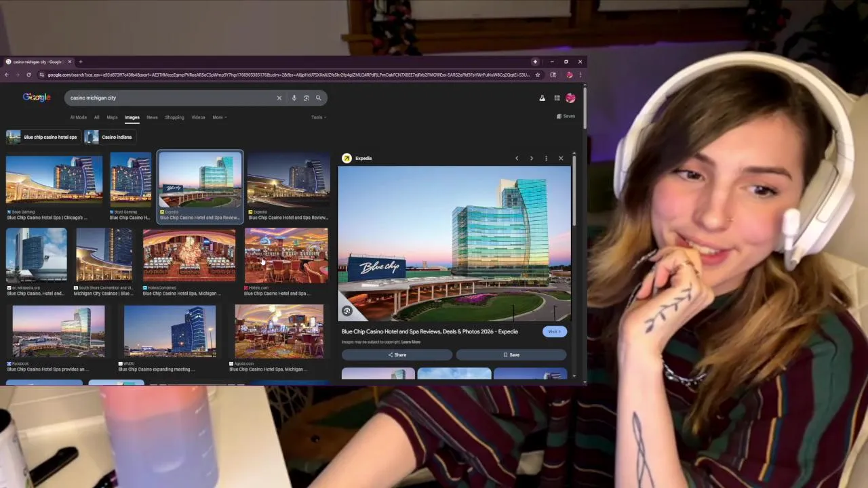Open the 'Blue Chip Casino expanding meeting' thumbnail

(x=170, y=331)
